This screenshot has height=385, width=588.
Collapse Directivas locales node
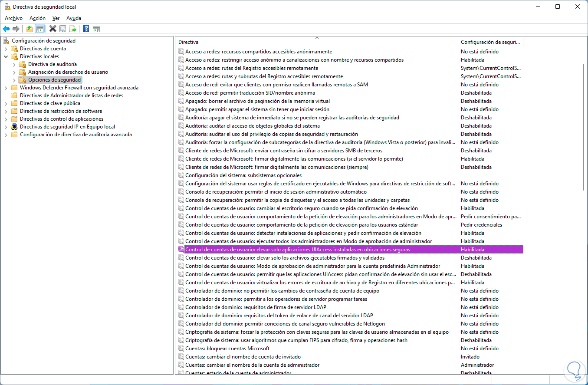point(6,56)
